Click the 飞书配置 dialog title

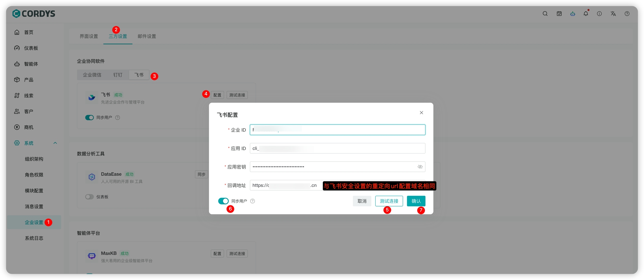(227, 115)
